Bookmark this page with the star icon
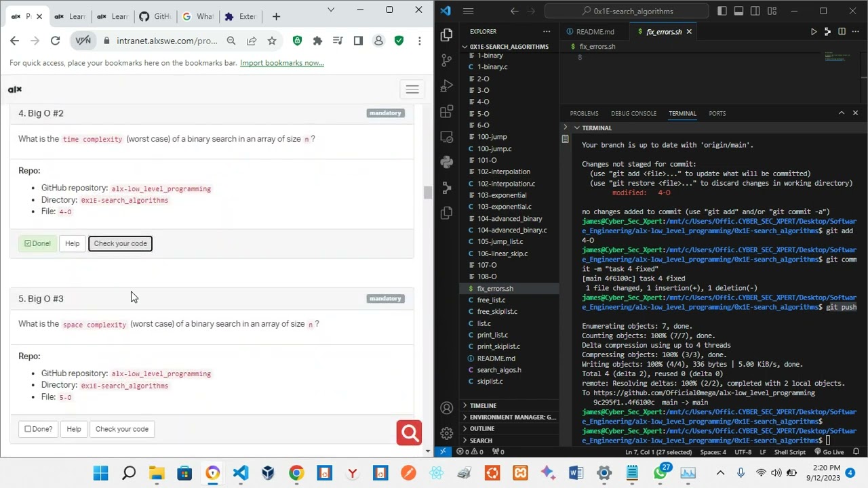 pyautogui.click(x=272, y=41)
